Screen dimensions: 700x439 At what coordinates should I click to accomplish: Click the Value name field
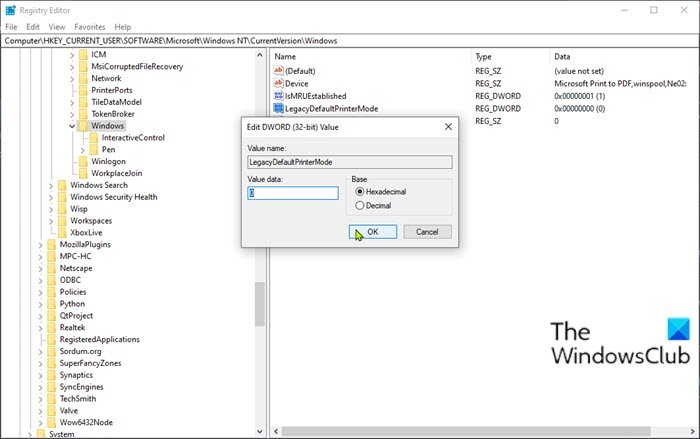(x=350, y=162)
